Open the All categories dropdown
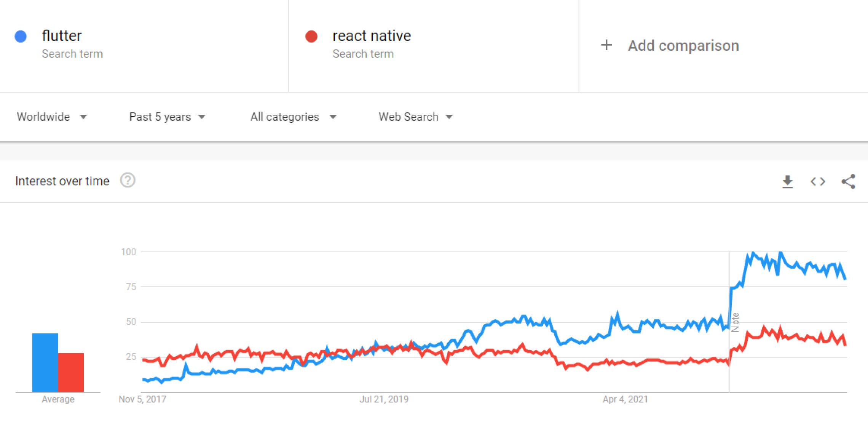 tap(293, 117)
